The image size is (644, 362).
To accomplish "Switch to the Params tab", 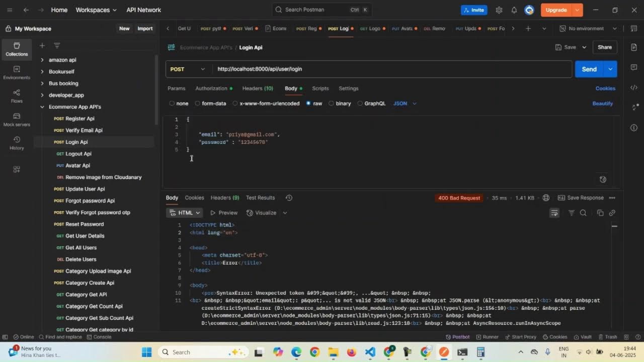I will [x=176, y=88].
